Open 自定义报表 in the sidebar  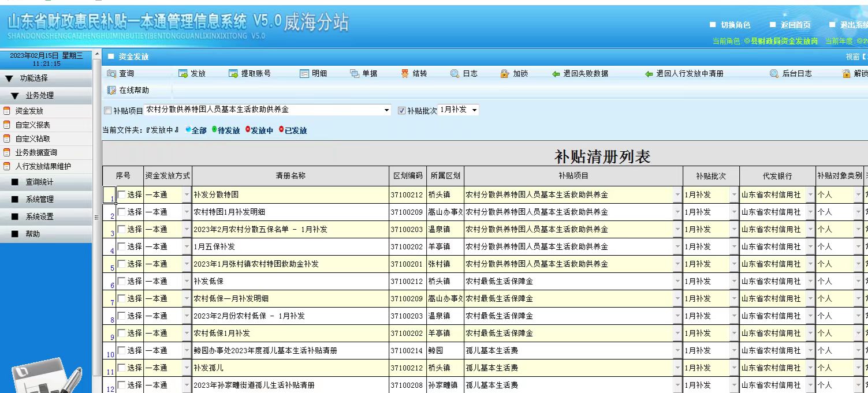[32, 125]
